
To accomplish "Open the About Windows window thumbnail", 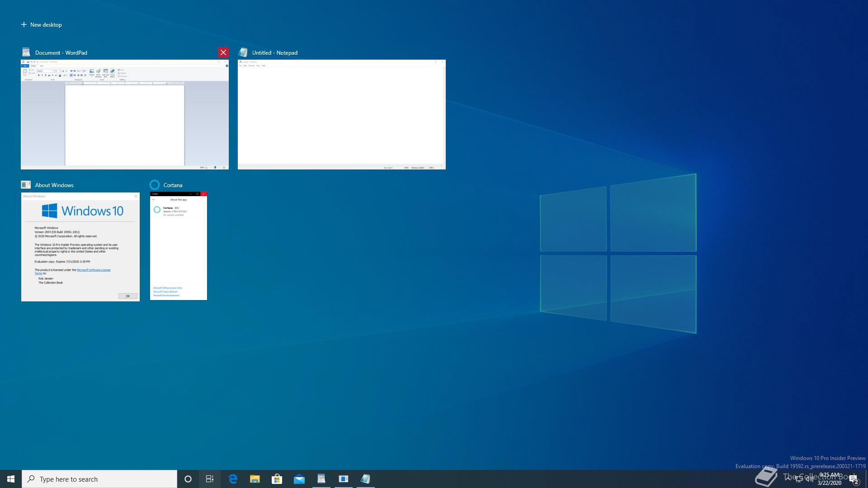I will click(80, 247).
